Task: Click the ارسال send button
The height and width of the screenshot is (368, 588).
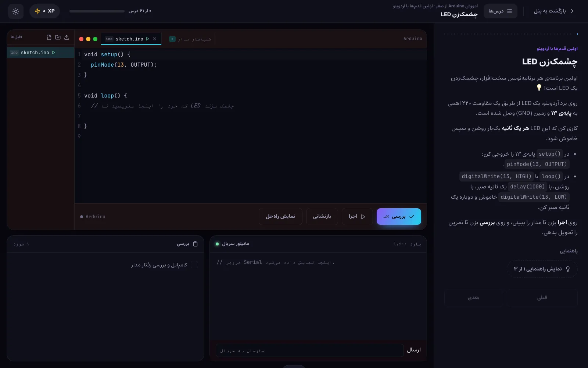Action: pyautogui.click(x=413, y=350)
